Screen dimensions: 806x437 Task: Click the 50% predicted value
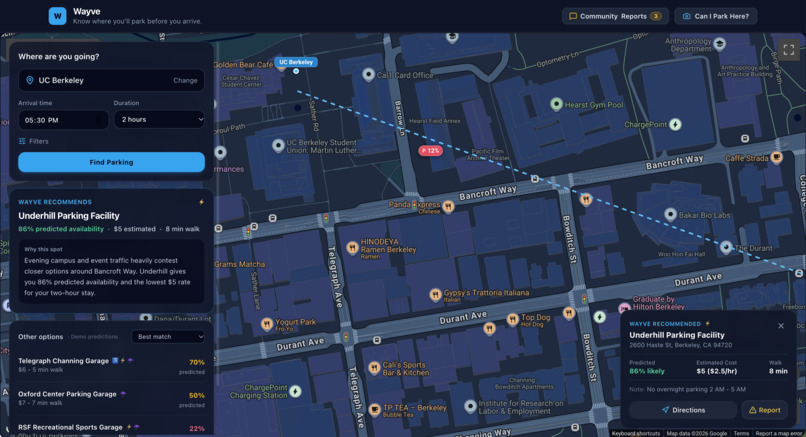click(197, 395)
